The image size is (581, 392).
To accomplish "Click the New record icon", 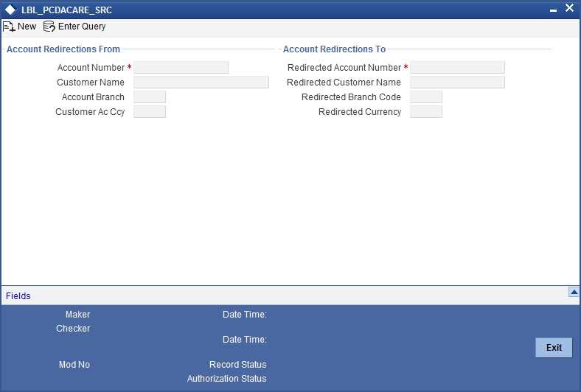I will 9,27.
